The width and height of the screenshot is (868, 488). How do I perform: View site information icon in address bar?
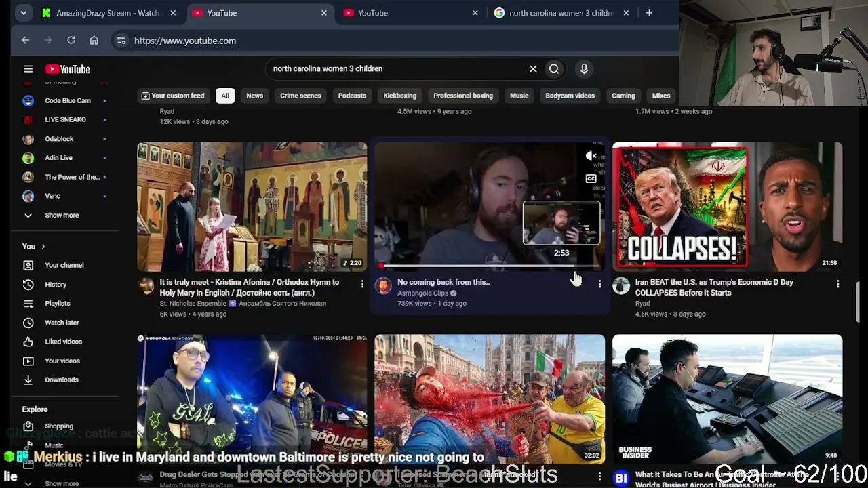coord(121,41)
